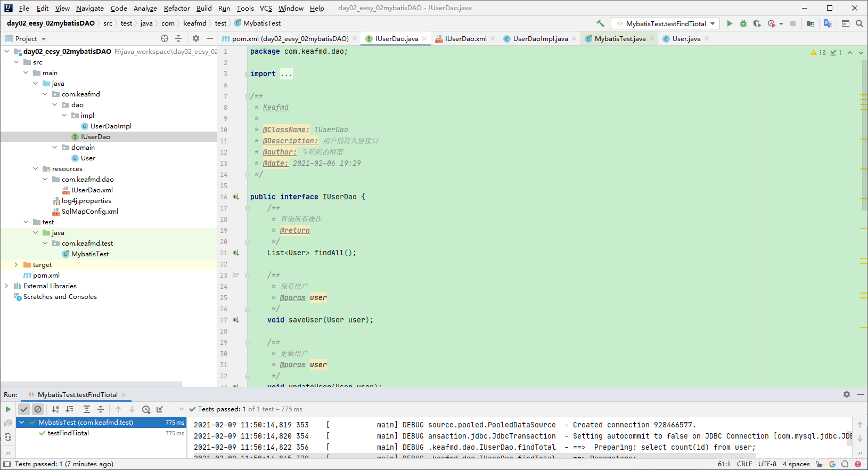Expand the folded import statement
Screen dimensions: 868x470
click(x=286, y=74)
